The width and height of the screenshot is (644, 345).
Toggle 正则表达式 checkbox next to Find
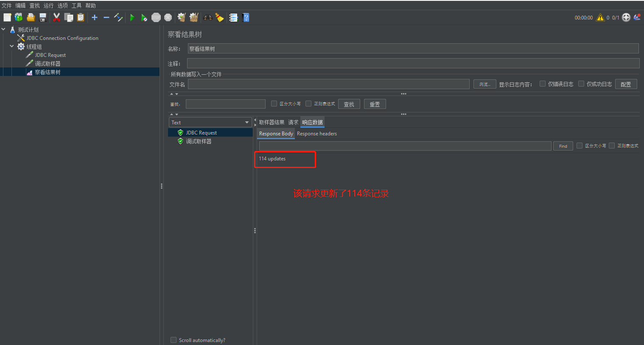(612, 146)
